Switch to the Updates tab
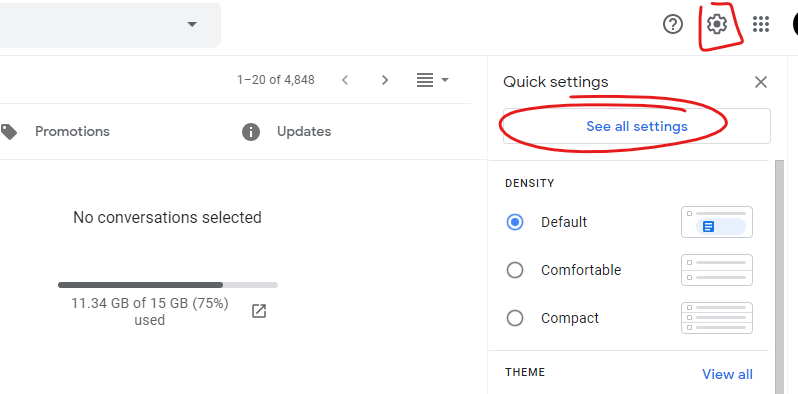The width and height of the screenshot is (798, 394). pos(303,132)
